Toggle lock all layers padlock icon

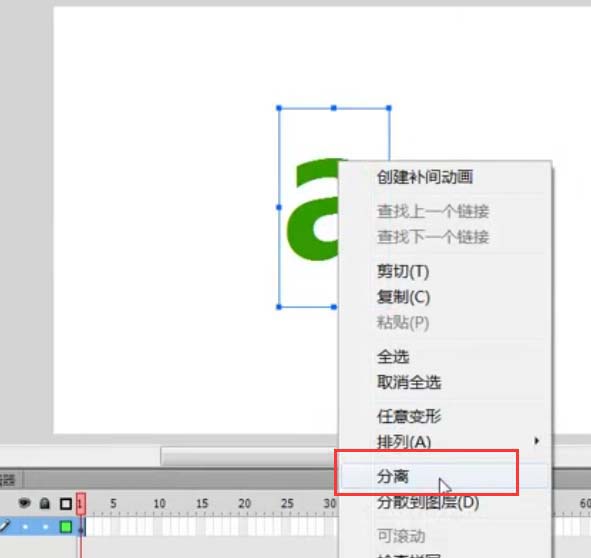[45, 503]
